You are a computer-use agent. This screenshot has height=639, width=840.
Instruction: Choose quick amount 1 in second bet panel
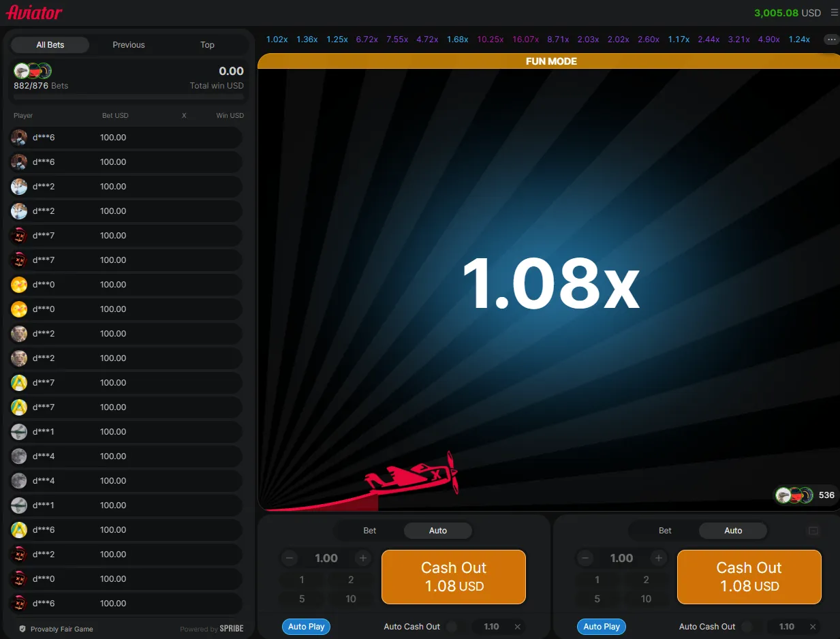597,580
